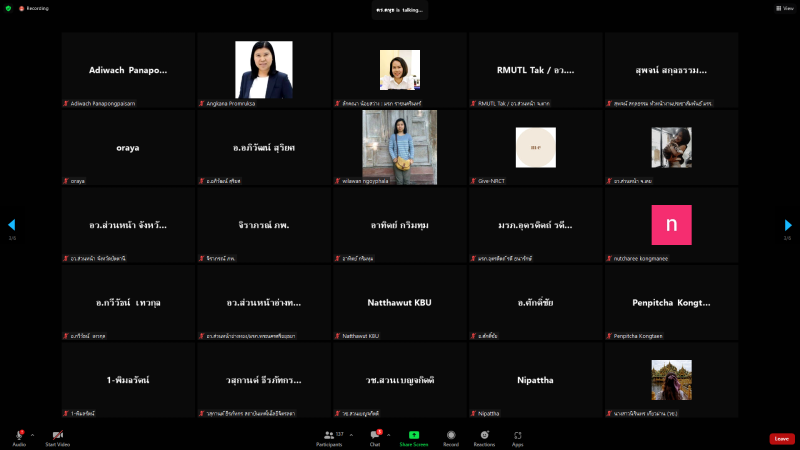This screenshot has height=450, width=800.
Task: Open the View layout menu
Action: (785, 8)
